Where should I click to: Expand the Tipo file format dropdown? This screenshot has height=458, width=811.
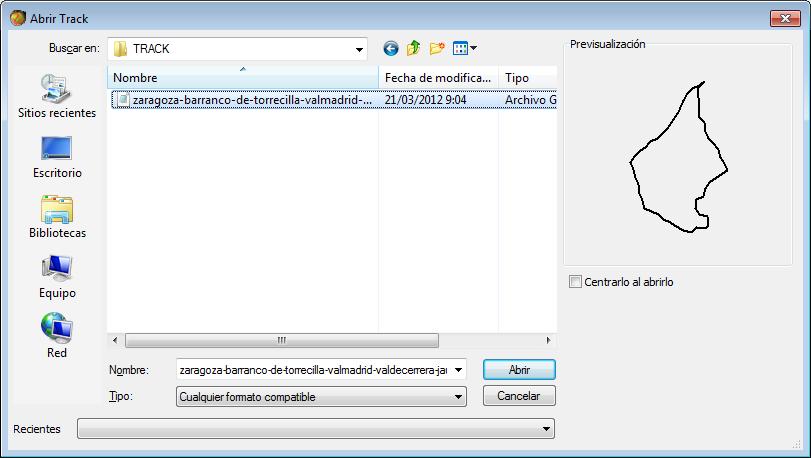pyautogui.click(x=458, y=397)
